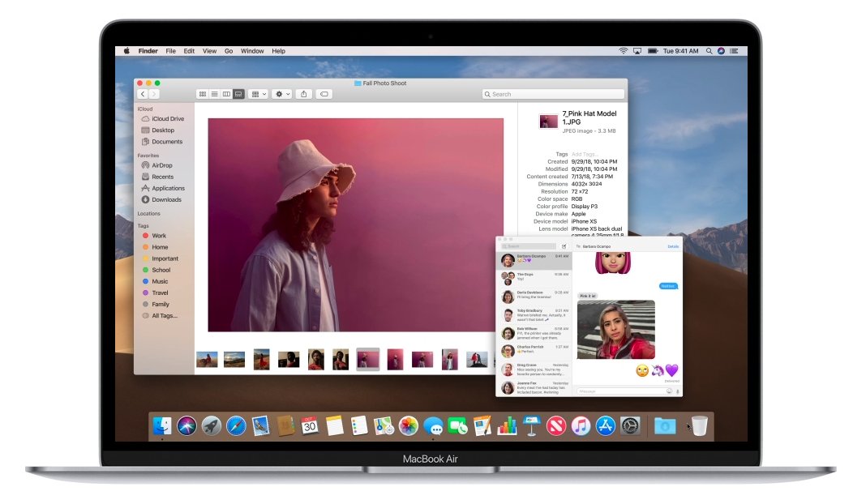Go forward with the Finder forward arrow
Viewport: 853px width, 504px height.
point(153,94)
